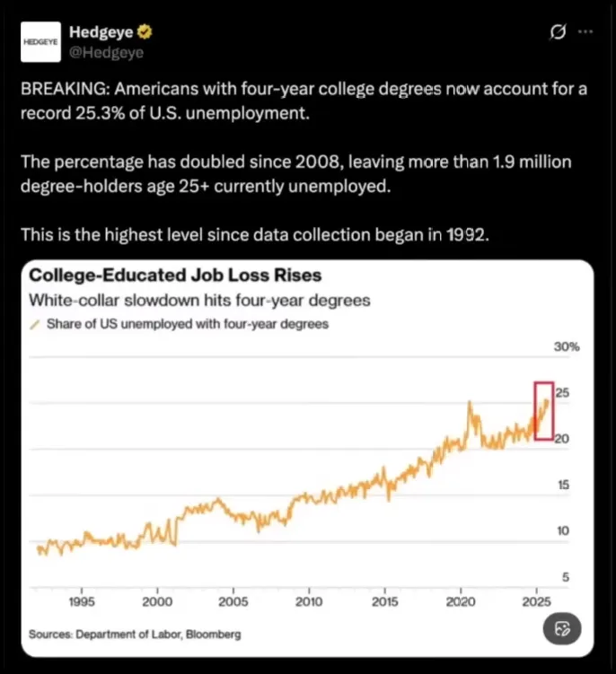The height and width of the screenshot is (674, 616).
Task: Click the Hedgeye profile avatar
Action: pyautogui.click(x=41, y=42)
